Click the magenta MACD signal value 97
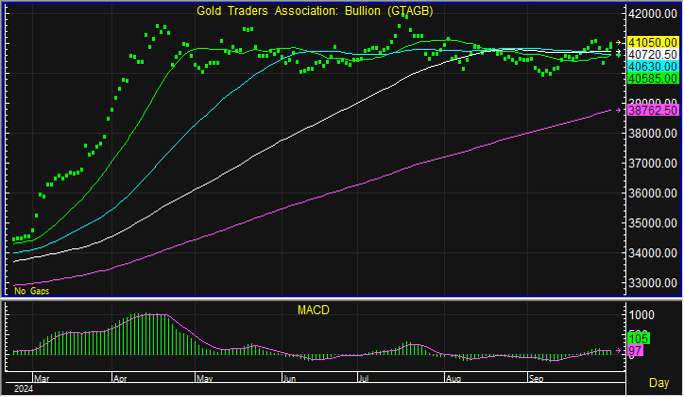Screen dimensions: 684x397 635,350
